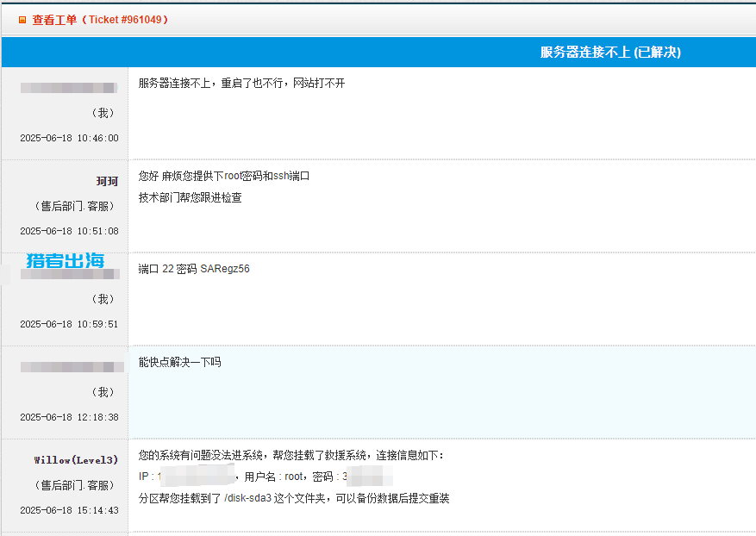Click (售后部门. 客服) under 珂珂
Viewport: 756px width, 536px height.
click(x=74, y=206)
